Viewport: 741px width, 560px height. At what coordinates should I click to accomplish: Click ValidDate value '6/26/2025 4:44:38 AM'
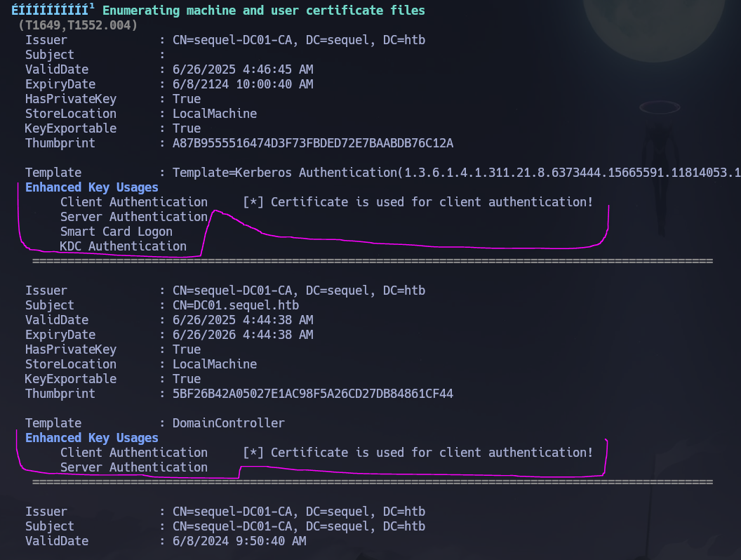click(x=242, y=320)
